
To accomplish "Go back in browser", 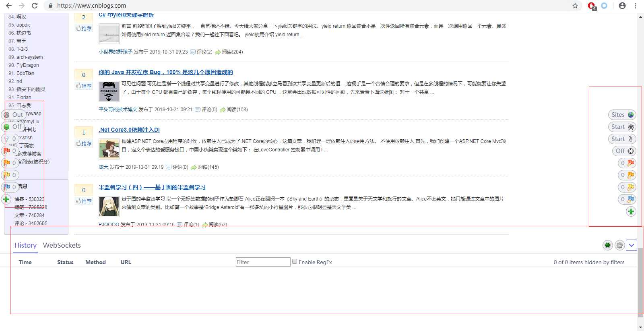I will pyautogui.click(x=9, y=6).
